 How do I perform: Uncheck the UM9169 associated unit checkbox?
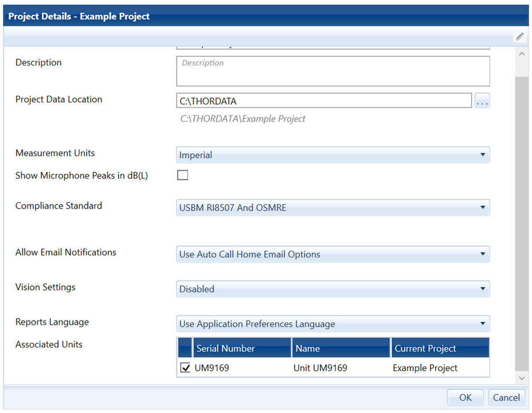(x=185, y=368)
